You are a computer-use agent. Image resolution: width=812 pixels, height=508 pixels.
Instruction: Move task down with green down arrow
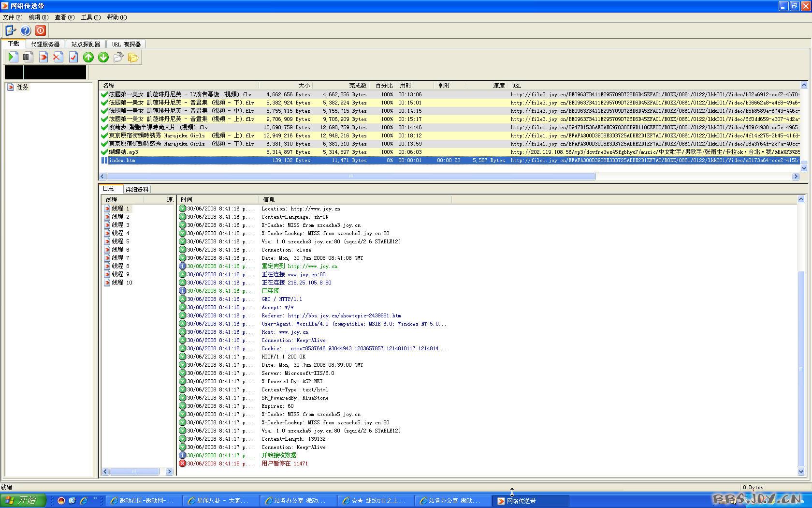coord(103,57)
